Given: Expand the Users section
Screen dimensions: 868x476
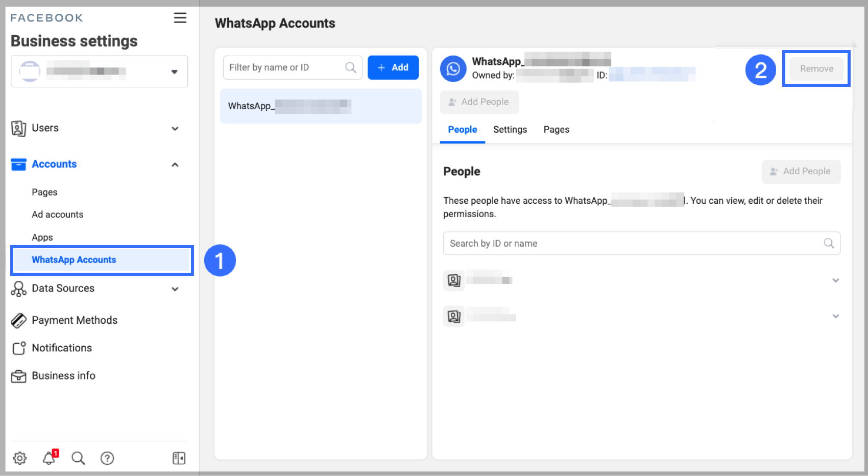Looking at the screenshot, I should [175, 129].
